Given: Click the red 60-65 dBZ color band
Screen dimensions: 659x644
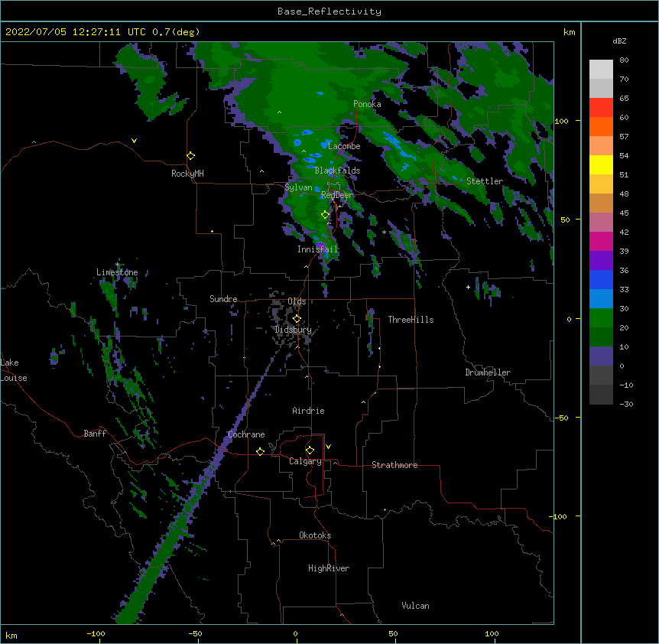Looking at the screenshot, I should click(x=601, y=108).
